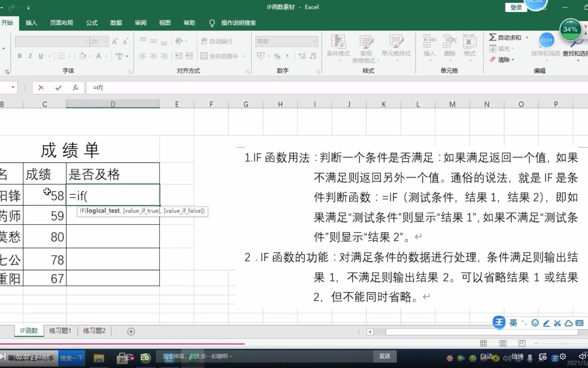Toggle italic formatting
This screenshot has height=368, width=588.
pos(30,56)
